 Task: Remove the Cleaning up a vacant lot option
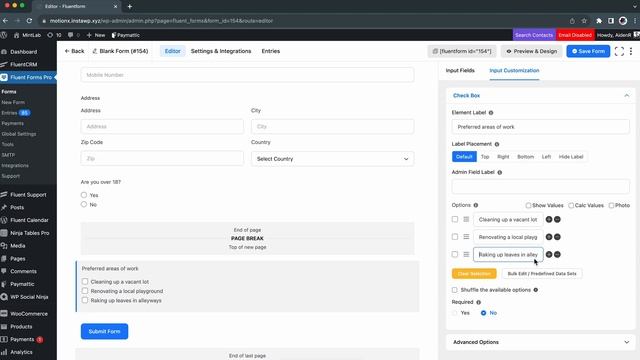[557, 220]
